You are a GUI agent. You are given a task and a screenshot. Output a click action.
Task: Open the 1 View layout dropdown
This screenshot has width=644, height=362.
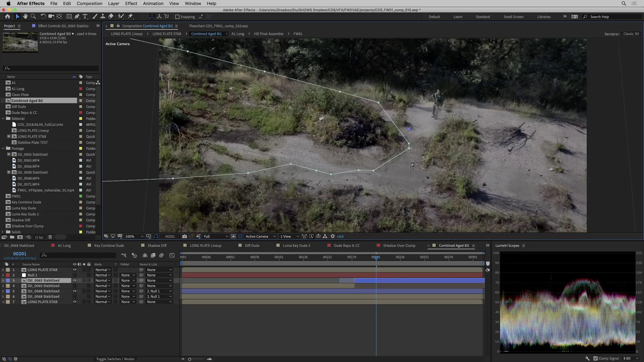point(289,236)
